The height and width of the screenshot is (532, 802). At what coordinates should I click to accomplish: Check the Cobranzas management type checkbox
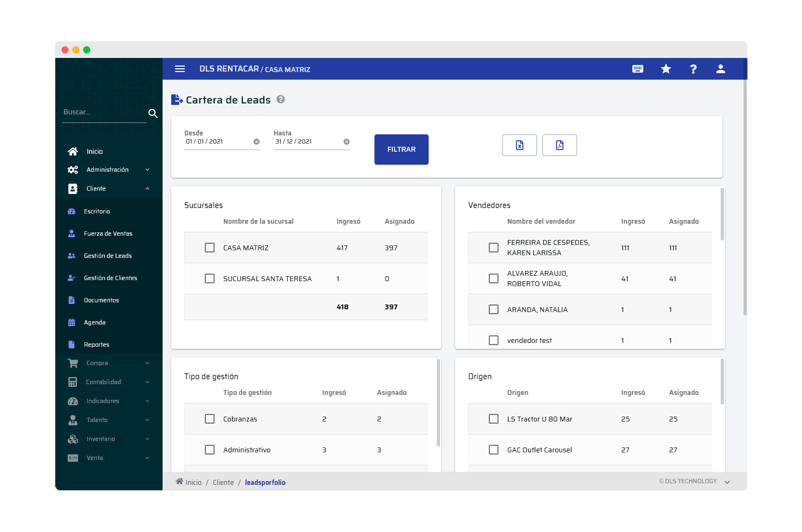tap(210, 419)
